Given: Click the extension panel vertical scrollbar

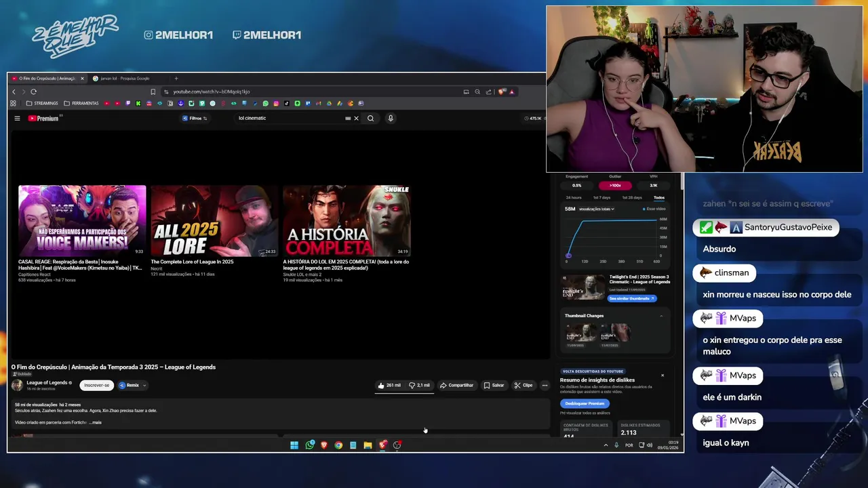Looking at the screenshot, I should coord(682,182).
